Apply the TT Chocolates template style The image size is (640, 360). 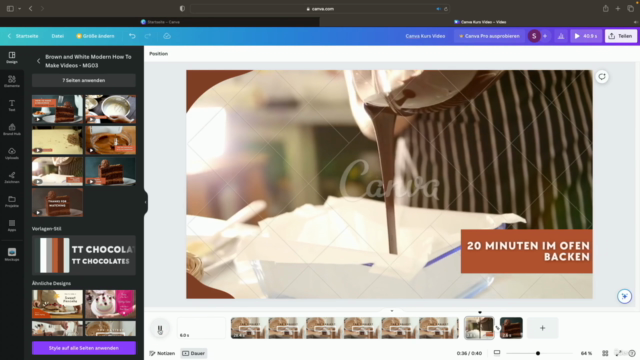84,255
